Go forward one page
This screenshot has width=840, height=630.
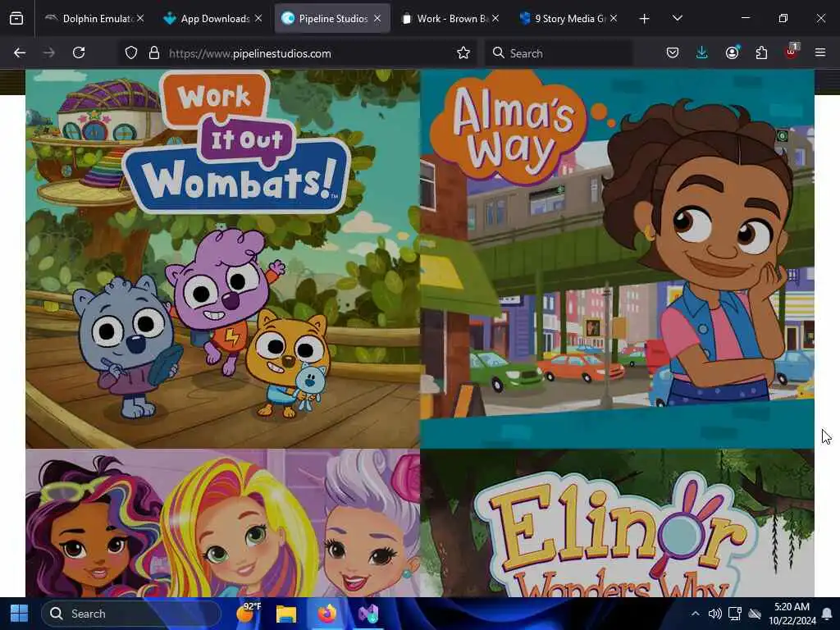[48, 53]
